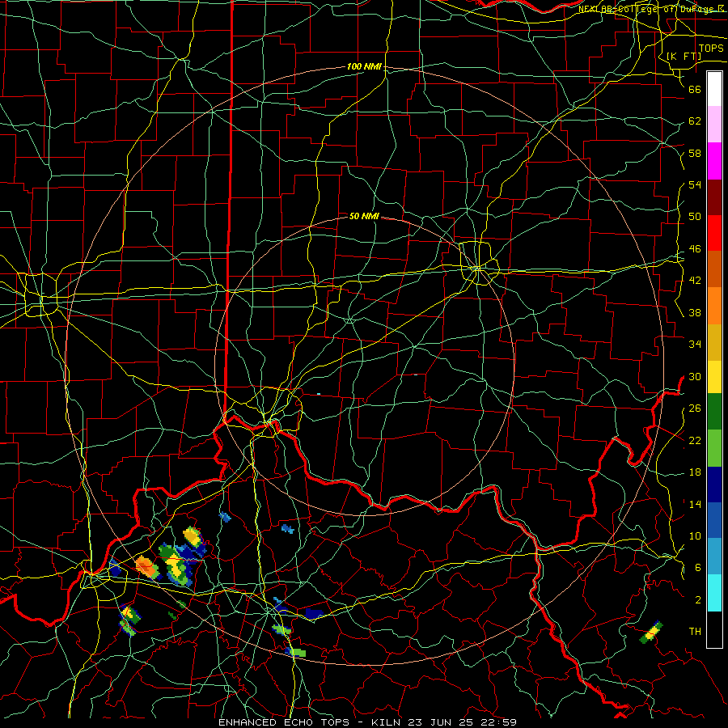
Task: Click the '34' scale value
Action: click(x=695, y=345)
